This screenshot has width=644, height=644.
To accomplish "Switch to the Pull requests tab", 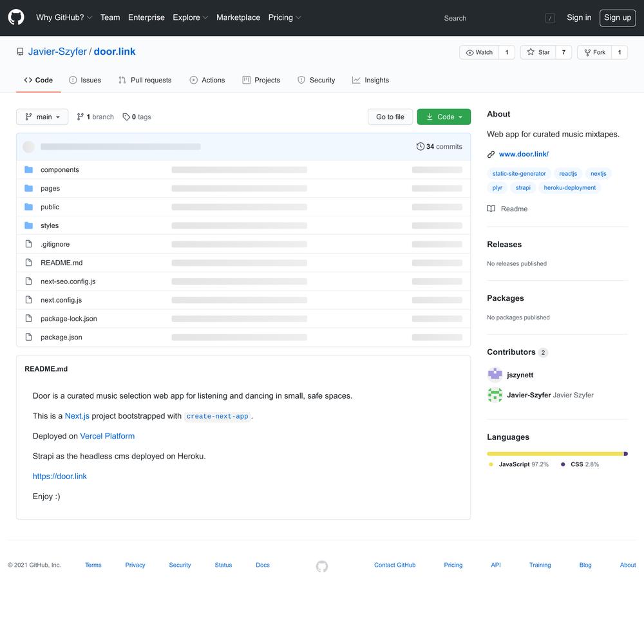I will click(145, 80).
